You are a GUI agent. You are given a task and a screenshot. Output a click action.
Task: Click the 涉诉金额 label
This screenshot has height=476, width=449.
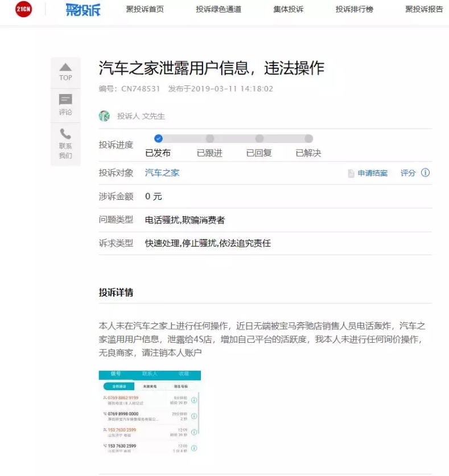coord(116,196)
